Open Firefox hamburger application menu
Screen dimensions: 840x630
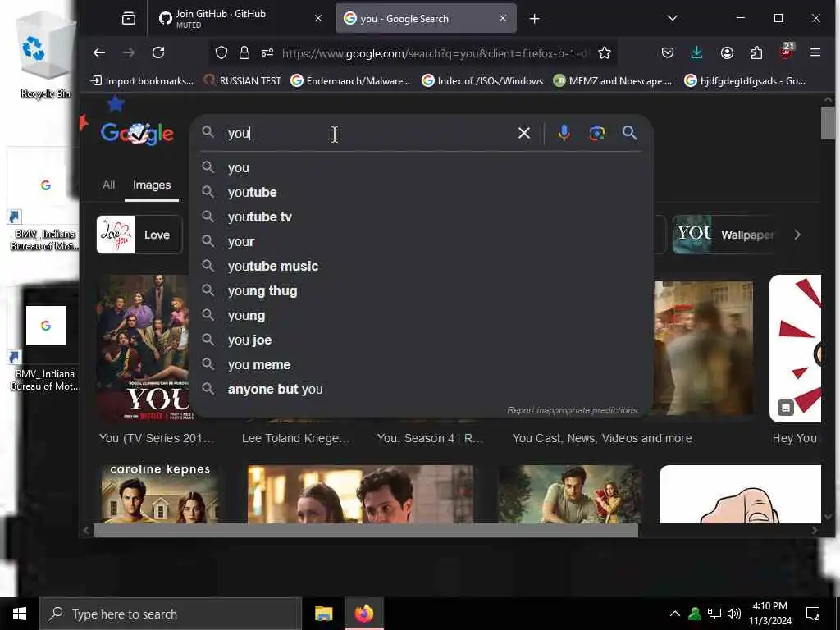815,52
